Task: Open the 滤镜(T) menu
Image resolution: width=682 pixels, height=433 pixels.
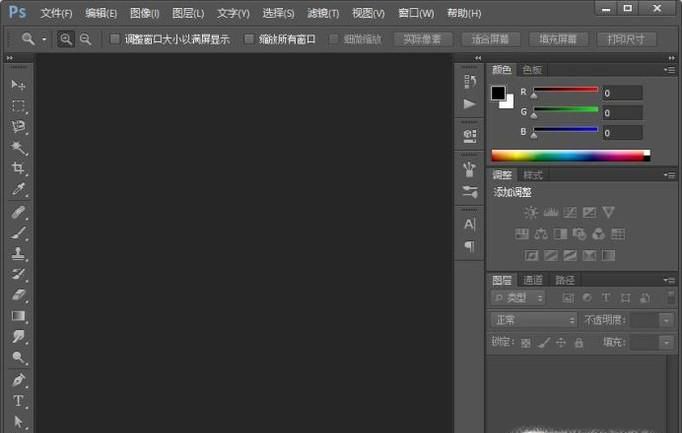Action: pos(321,13)
